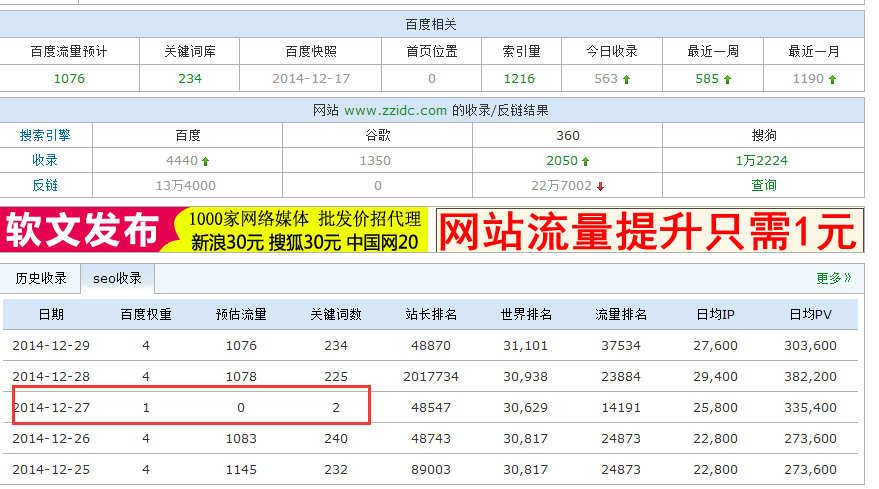The width and height of the screenshot is (879, 489).
Task: Click the up arrow beside Baidu's 4440
Action: [x=205, y=160]
